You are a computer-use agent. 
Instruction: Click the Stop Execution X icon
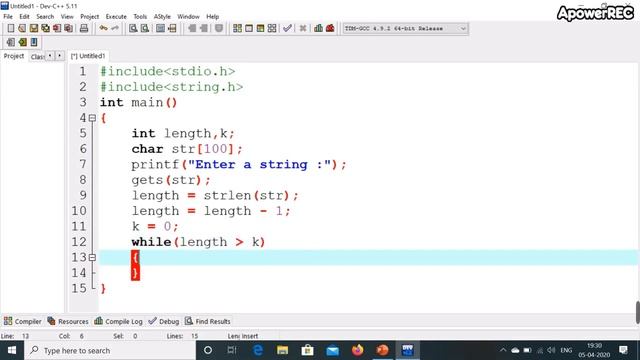point(303,28)
